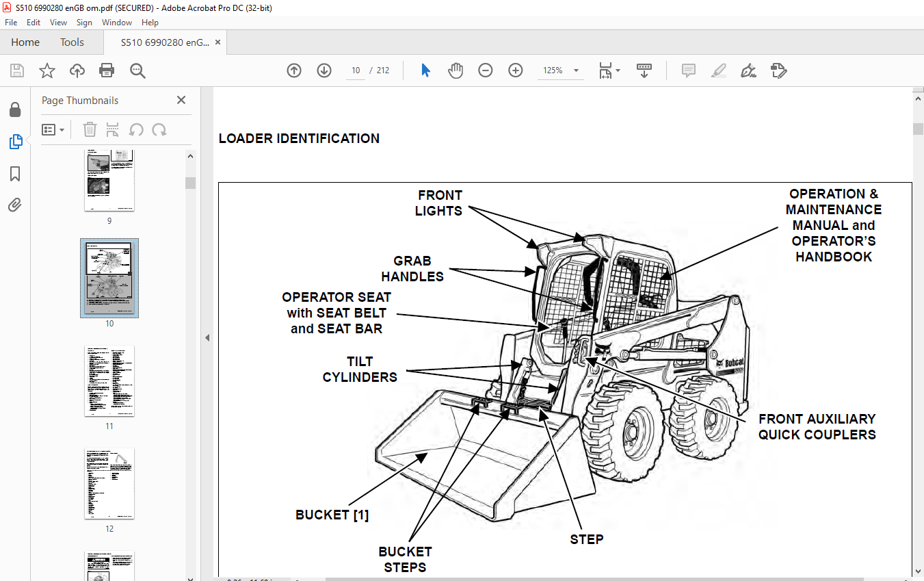This screenshot has height=581, width=924.
Task: Open the Help menu
Action: point(150,23)
